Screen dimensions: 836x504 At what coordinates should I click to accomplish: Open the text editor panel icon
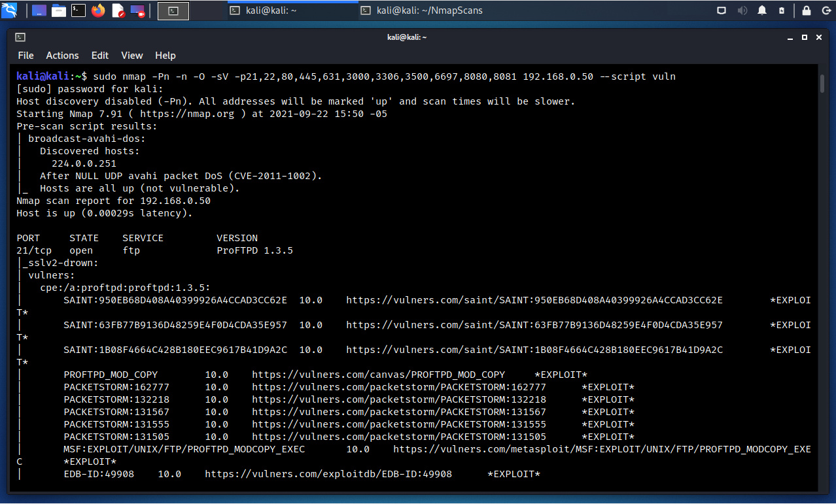point(118,10)
